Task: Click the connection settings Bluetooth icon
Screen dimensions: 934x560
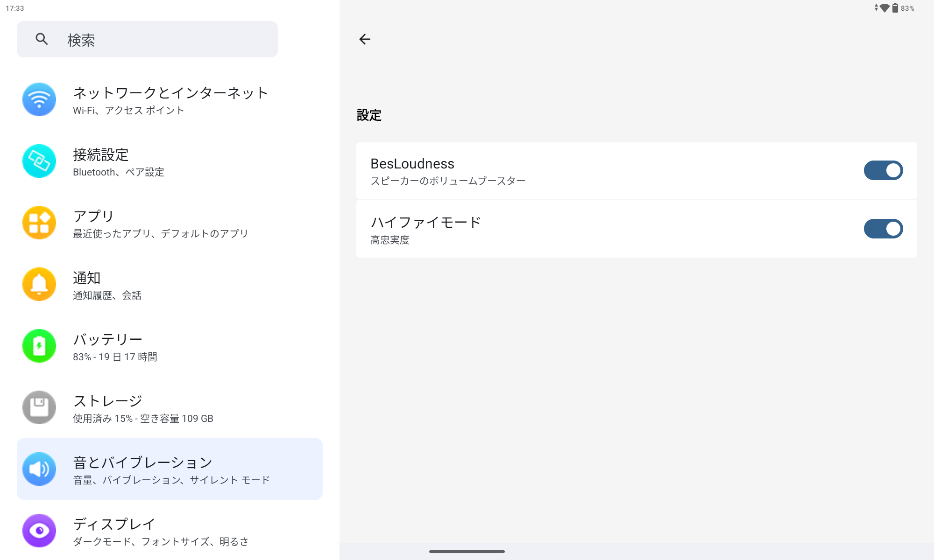Action: coord(39,161)
